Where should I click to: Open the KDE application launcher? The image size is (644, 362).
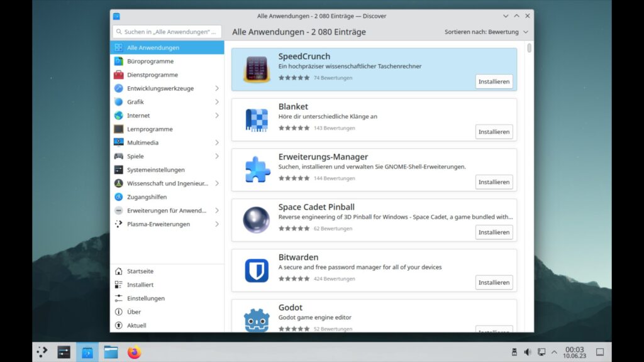(x=42, y=352)
